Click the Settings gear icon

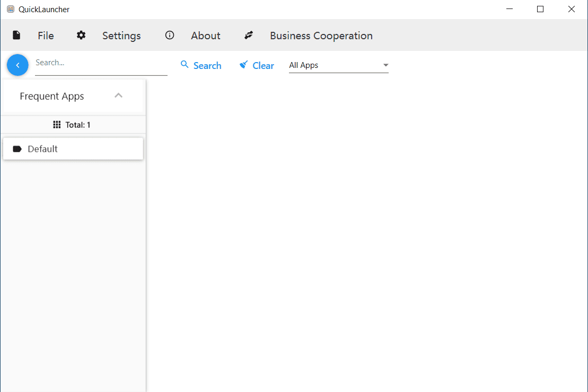[81, 36]
